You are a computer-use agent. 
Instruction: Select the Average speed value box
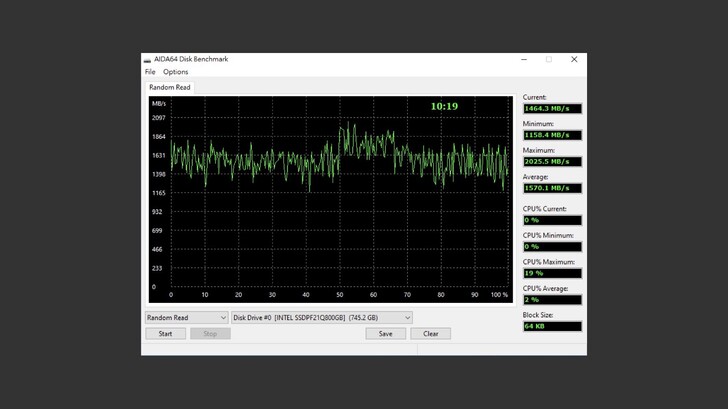(551, 188)
